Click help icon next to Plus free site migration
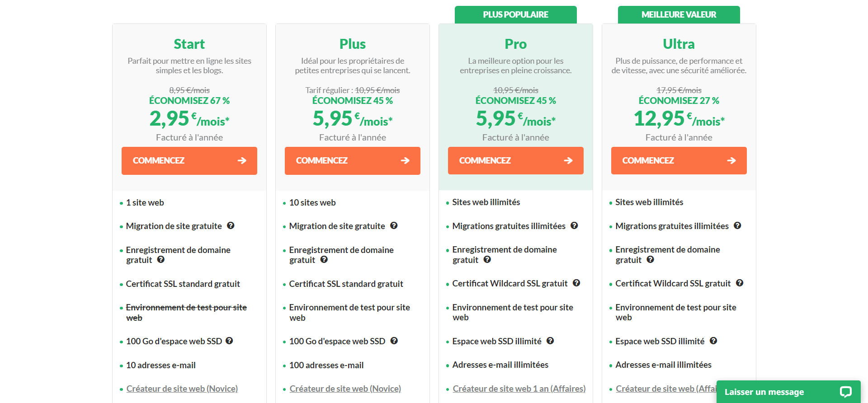 [x=394, y=225]
